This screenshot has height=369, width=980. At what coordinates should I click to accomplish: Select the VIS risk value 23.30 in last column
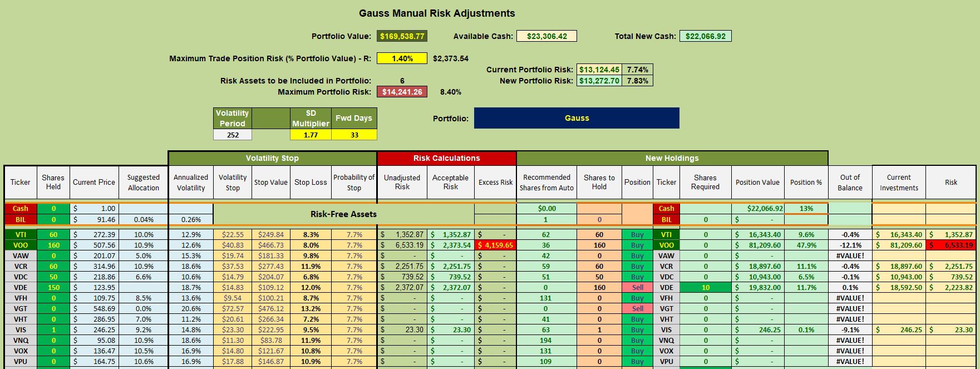(x=951, y=329)
